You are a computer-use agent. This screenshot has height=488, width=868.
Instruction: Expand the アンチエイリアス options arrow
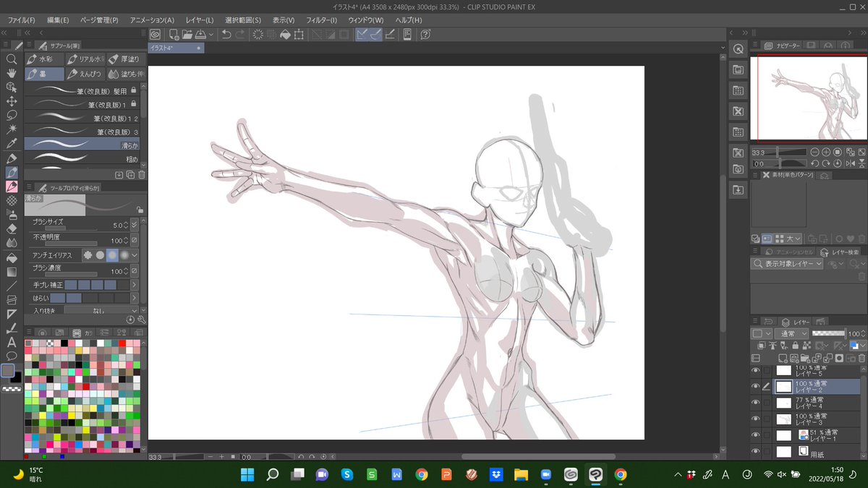(x=135, y=255)
